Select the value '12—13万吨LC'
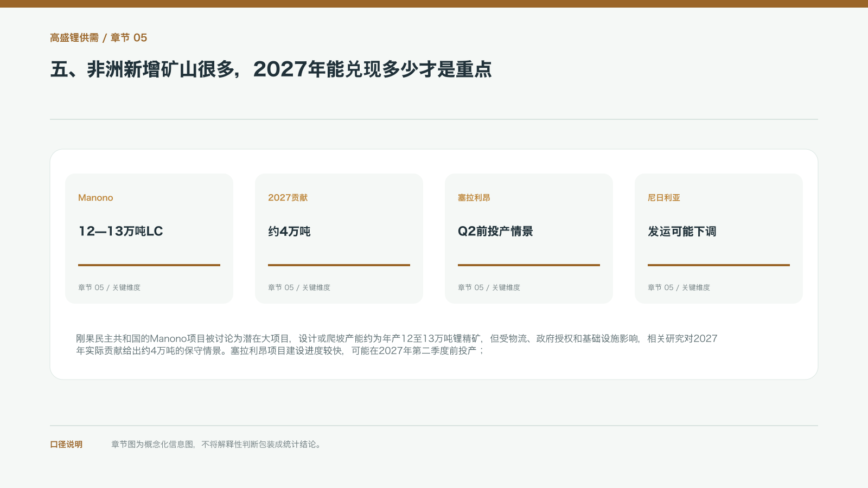Viewport: 868px width, 488px height. pyautogui.click(x=120, y=231)
